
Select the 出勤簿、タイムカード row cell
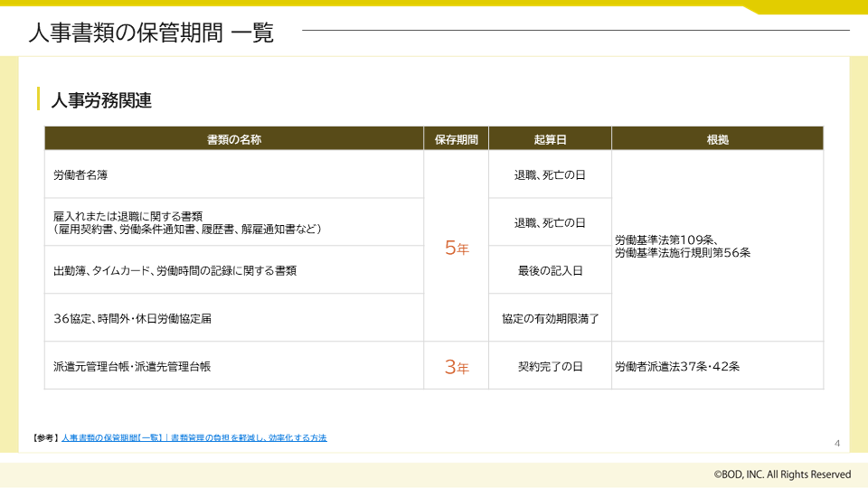tap(175, 270)
